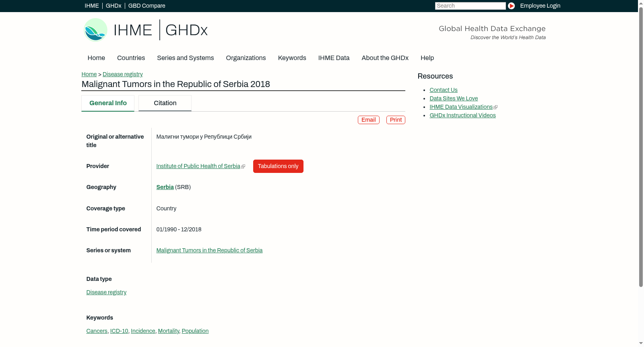Click the Disease registry breadcrumb link
The height and width of the screenshot is (347, 644).
click(x=122, y=74)
